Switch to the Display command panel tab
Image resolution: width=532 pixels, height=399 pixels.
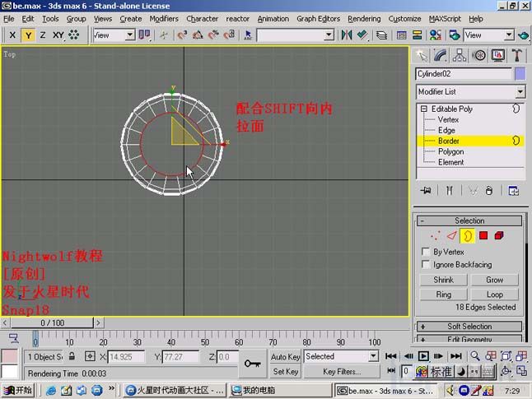pos(497,56)
